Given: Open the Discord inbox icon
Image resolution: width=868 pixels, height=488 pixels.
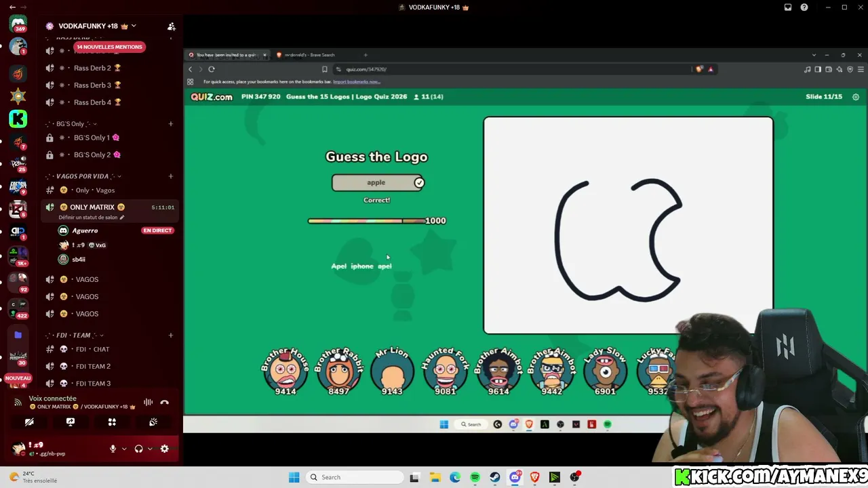Looking at the screenshot, I should (788, 7).
